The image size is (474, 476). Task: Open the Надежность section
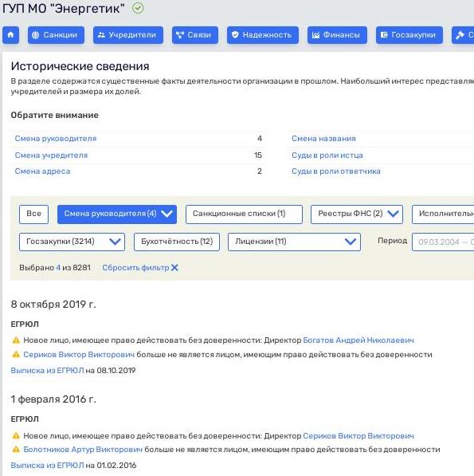(263, 35)
